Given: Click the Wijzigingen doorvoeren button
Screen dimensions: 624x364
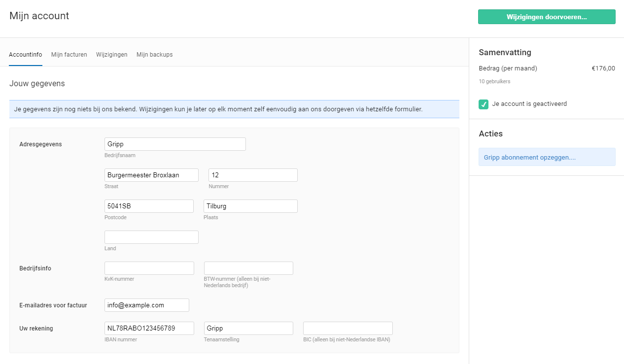Looking at the screenshot, I should (546, 17).
